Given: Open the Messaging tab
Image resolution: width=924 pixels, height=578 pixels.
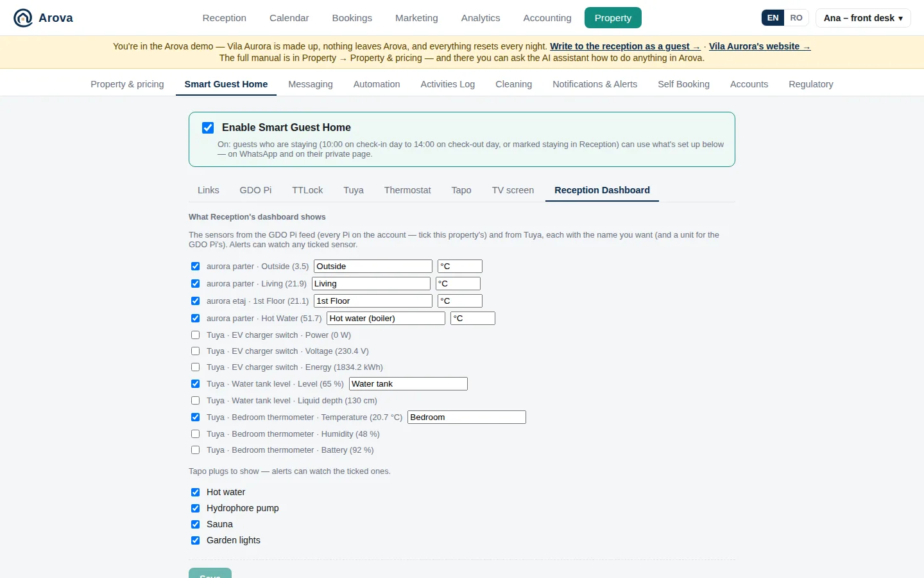Looking at the screenshot, I should point(311,84).
